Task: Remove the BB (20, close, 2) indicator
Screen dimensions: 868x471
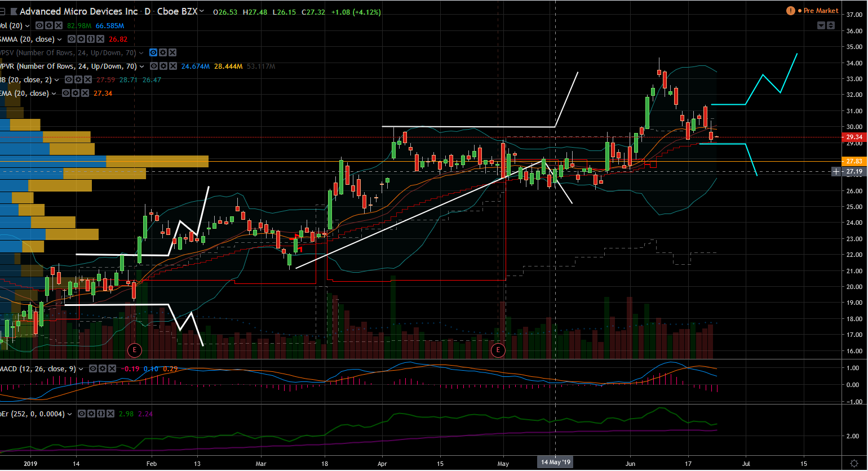Action: click(x=87, y=79)
